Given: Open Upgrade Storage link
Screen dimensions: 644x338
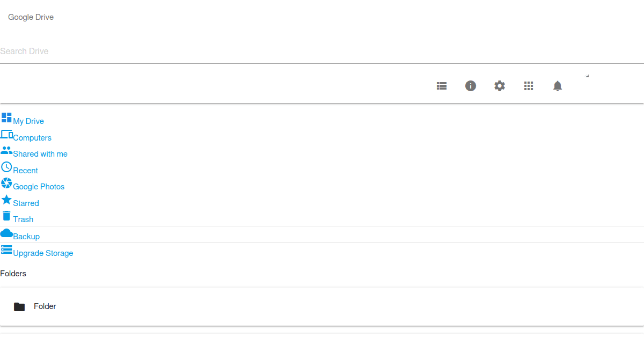Looking at the screenshot, I should click(x=43, y=253).
